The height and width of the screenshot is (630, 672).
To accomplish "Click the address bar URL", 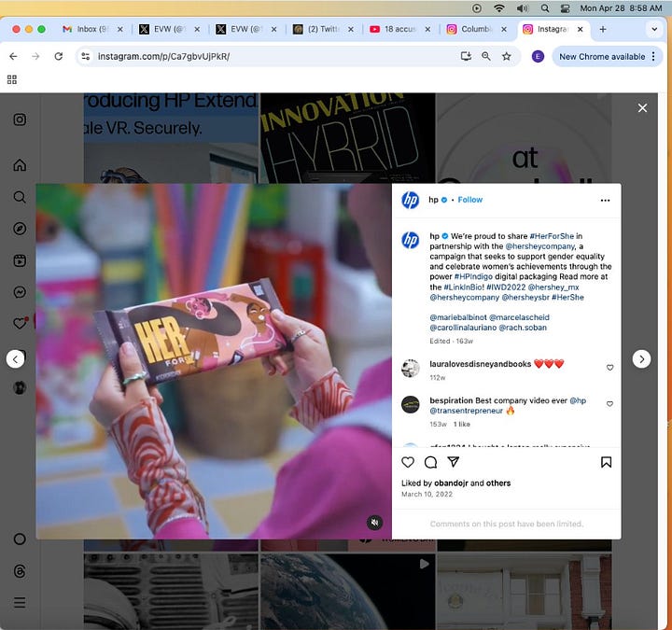I will [x=163, y=56].
